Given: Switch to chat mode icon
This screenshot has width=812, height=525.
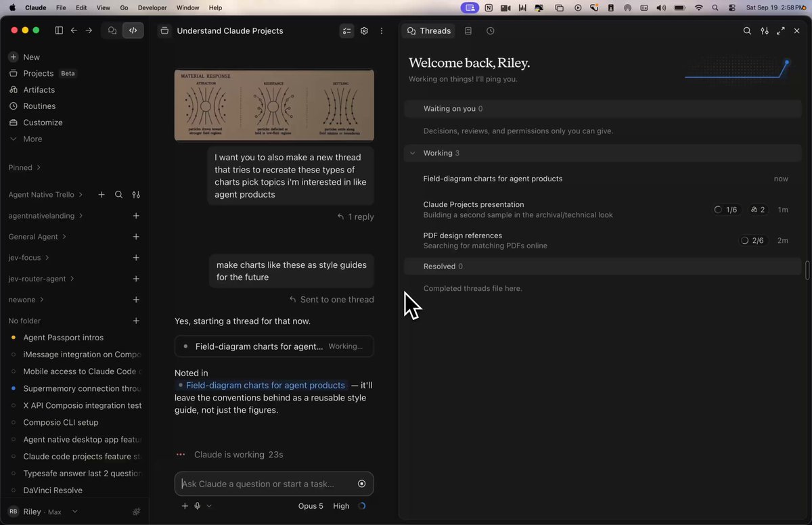Looking at the screenshot, I should click(x=112, y=30).
